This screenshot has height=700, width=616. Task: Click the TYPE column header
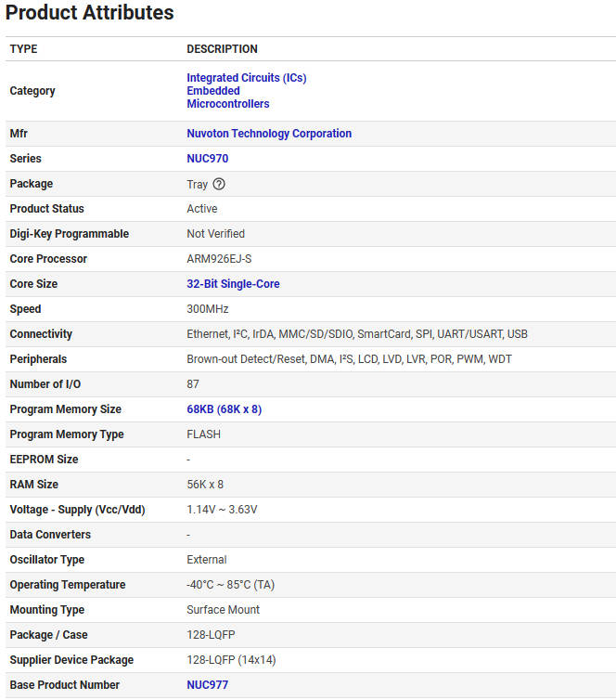(x=23, y=49)
